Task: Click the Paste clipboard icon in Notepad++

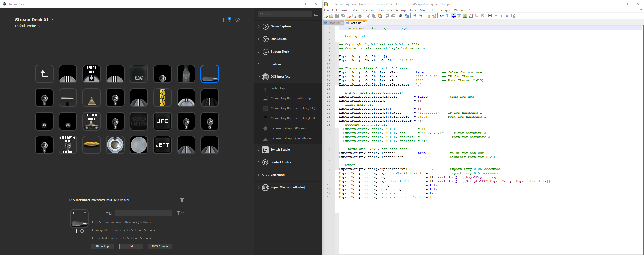Action: coord(380,16)
